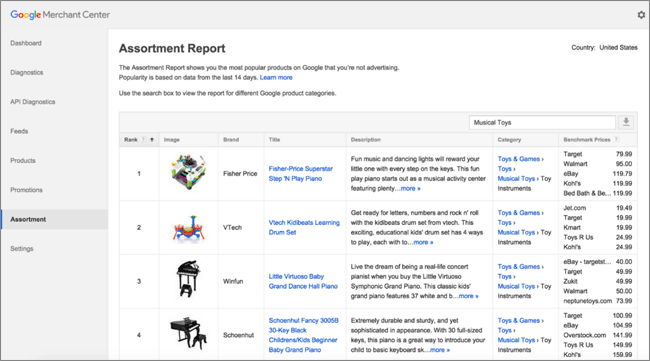650x361 pixels.
Task: Click the VTech drum set thumbnail
Action: click(x=189, y=228)
